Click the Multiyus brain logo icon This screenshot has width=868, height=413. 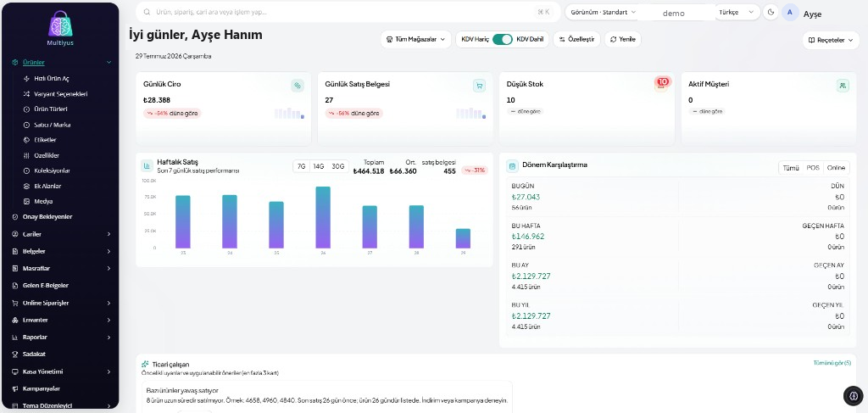[x=60, y=24]
